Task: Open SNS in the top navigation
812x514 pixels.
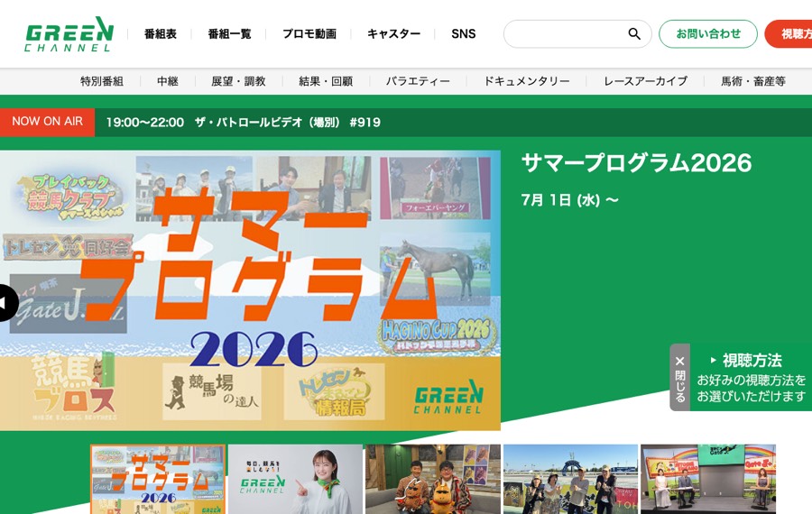Action: tap(464, 34)
